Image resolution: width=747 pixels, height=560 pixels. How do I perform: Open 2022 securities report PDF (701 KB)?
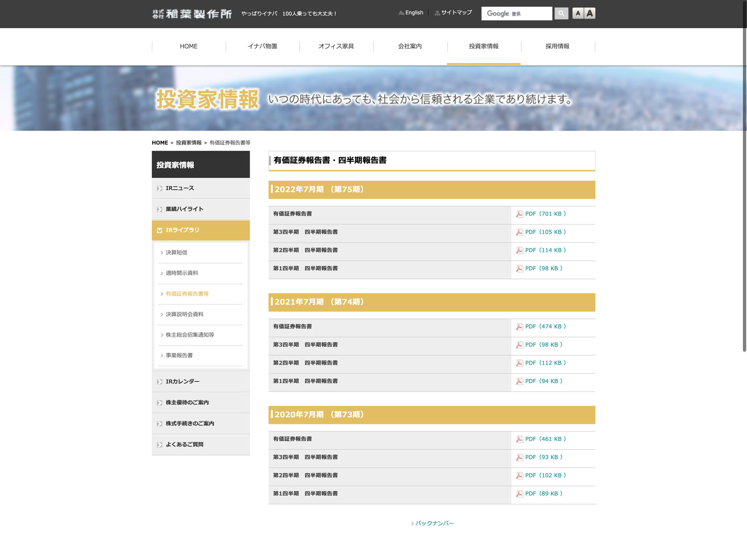point(545,214)
